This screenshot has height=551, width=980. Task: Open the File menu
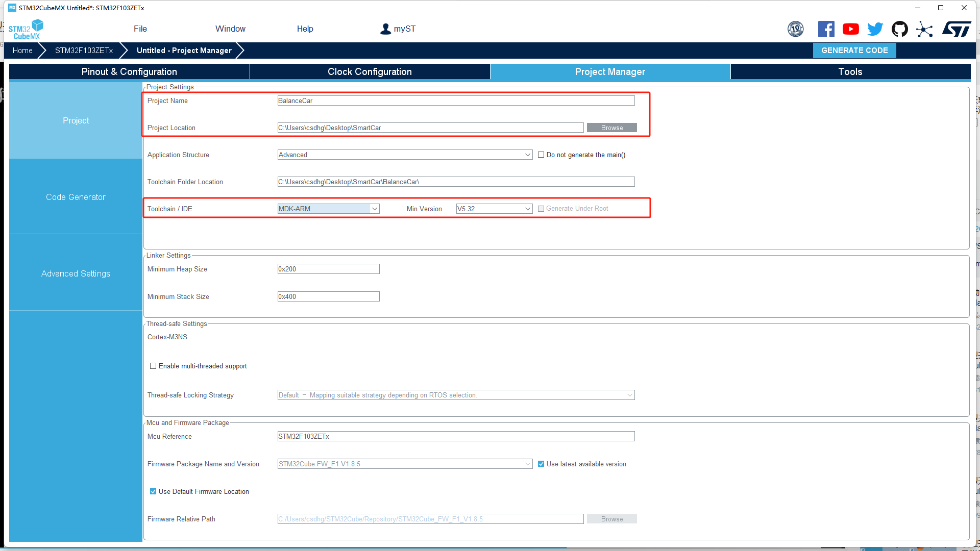[140, 29]
